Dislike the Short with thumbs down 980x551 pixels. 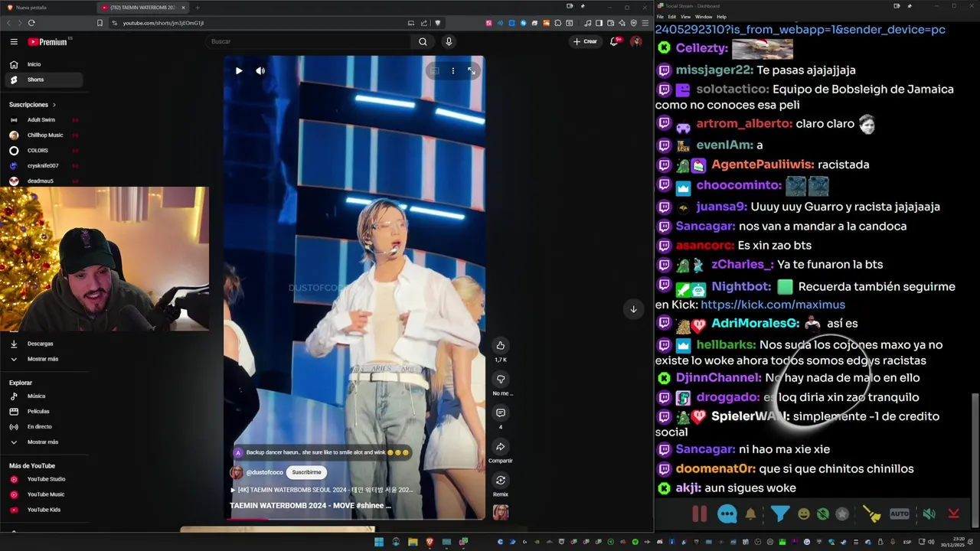(x=500, y=380)
